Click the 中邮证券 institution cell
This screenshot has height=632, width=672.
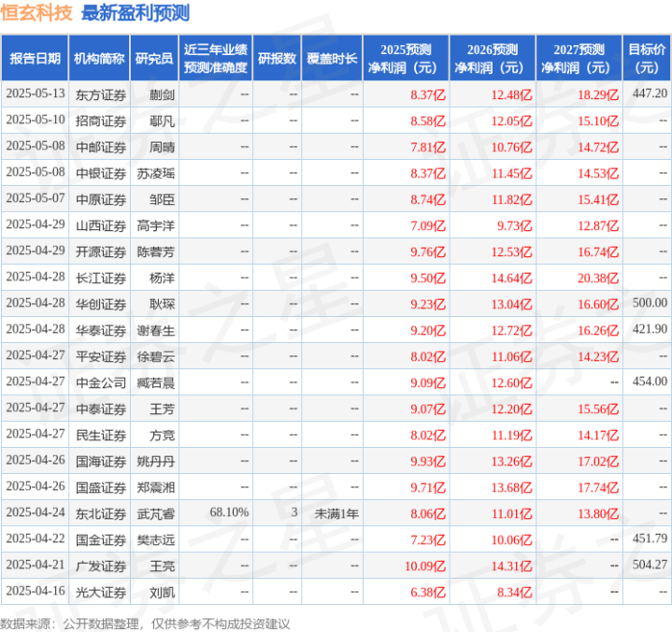pyautogui.click(x=101, y=147)
